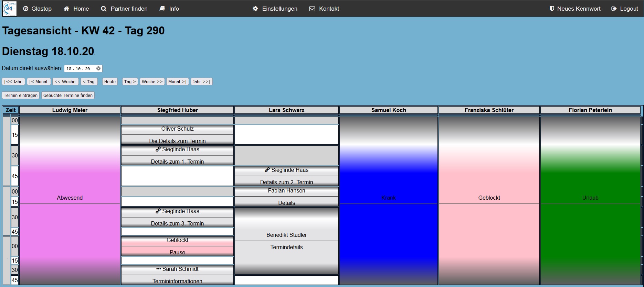
Task: Open Einstellungen settings
Action: click(x=275, y=9)
